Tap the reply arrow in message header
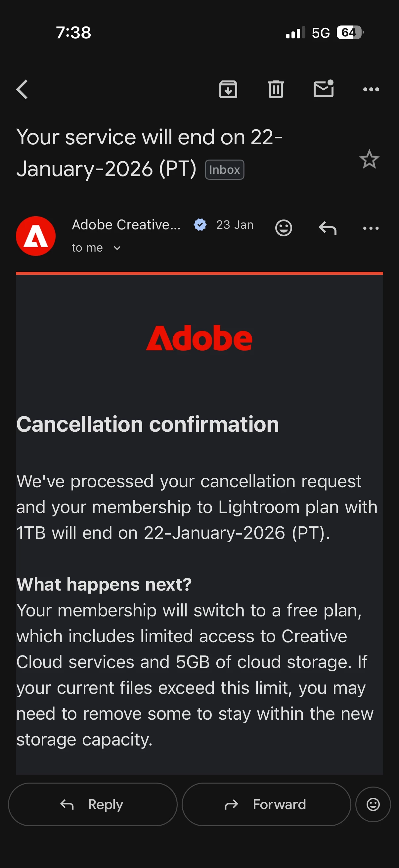This screenshot has width=399, height=868. click(327, 228)
